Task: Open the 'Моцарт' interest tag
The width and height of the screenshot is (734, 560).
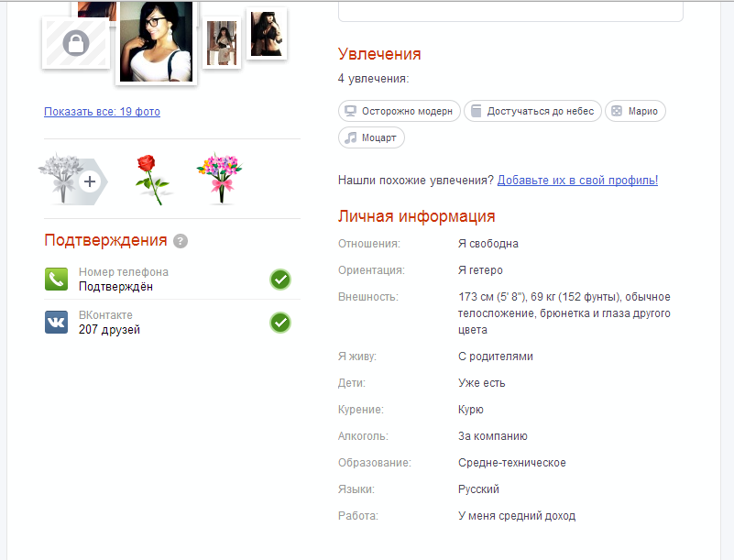Action: coord(371,137)
